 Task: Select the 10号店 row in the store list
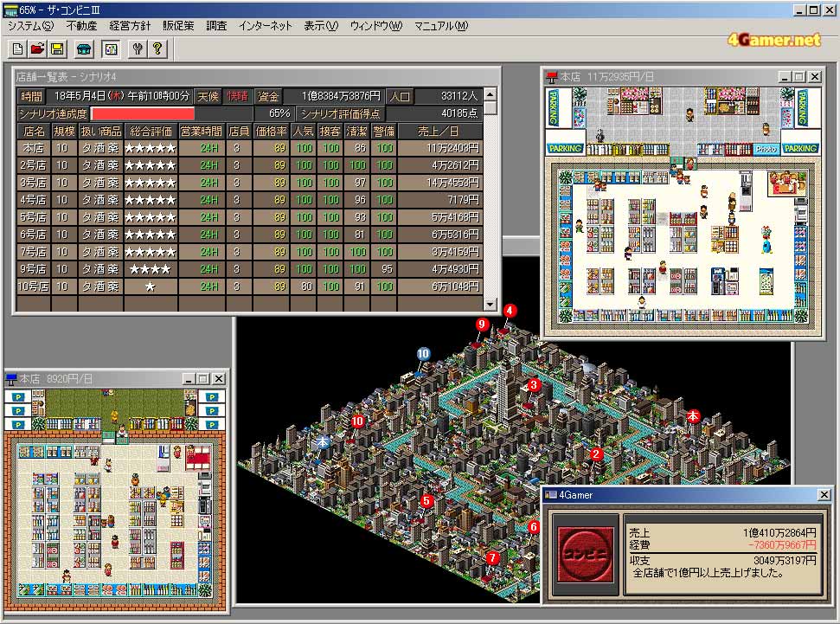coord(250,286)
